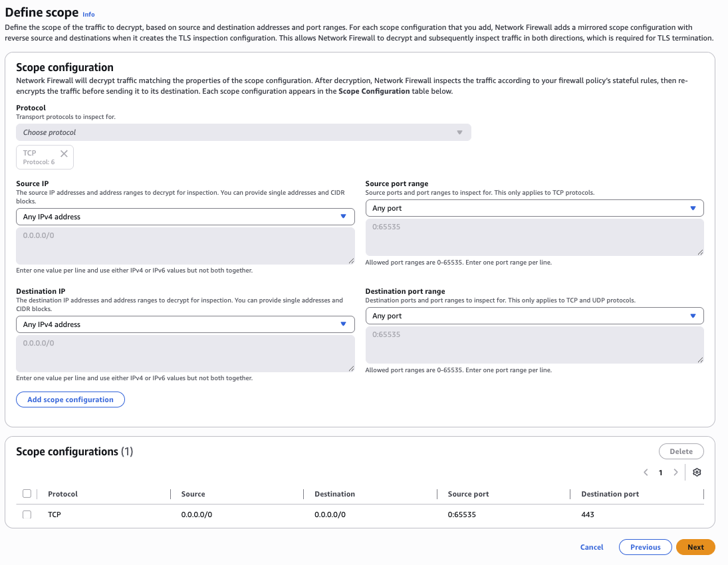Viewport: 728px width, 565px height.
Task: Open the Destination IP dropdown
Action: [x=185, y=324]
